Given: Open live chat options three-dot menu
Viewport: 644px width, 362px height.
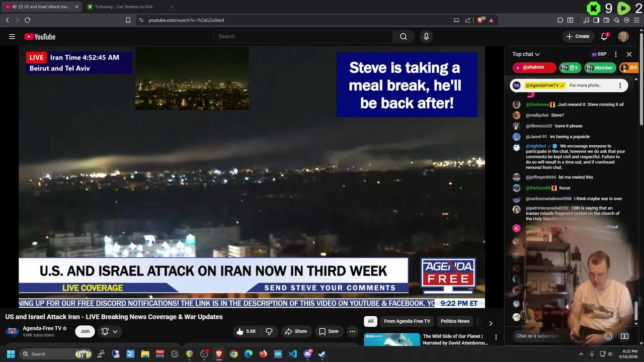Looking at the screenshot, I should click(616, 54).
